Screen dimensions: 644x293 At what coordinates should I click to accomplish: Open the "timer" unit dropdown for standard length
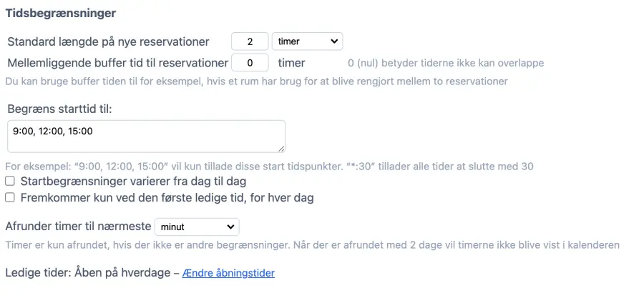coord(308,41)
